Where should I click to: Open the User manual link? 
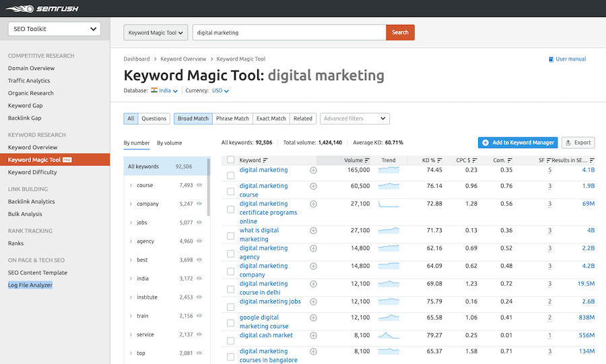(568, 59)
